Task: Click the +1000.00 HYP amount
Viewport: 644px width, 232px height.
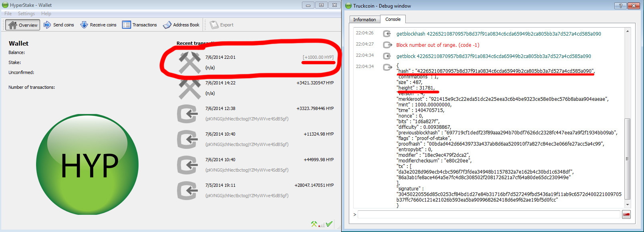Action: click(x=318, y=57)
